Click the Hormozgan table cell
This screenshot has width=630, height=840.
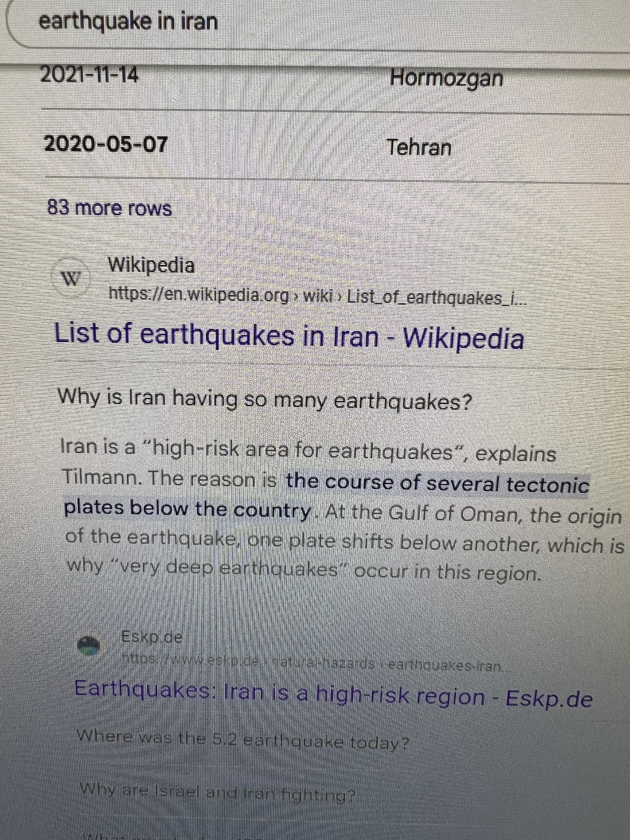(x=446, y=79)
